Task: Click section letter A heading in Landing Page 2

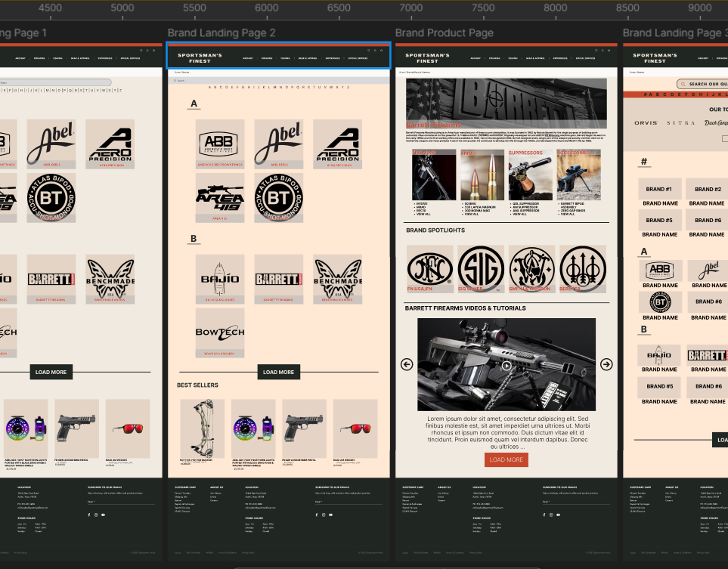Action: [x=194, y=104]
